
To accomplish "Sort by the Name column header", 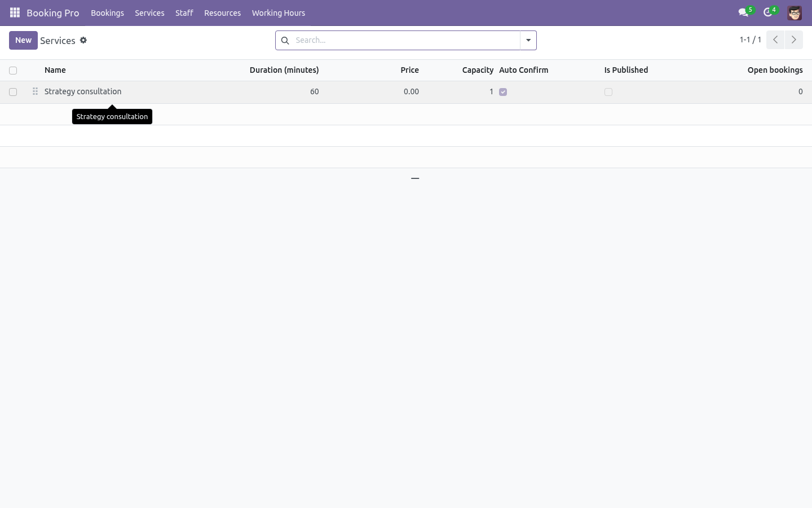I will (x=55, y=70).
